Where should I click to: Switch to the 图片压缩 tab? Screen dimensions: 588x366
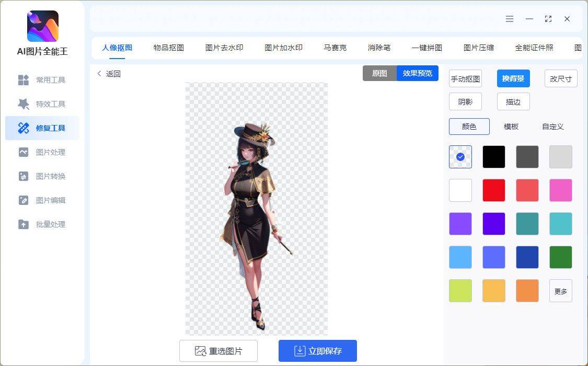click(x=478, y=48)
